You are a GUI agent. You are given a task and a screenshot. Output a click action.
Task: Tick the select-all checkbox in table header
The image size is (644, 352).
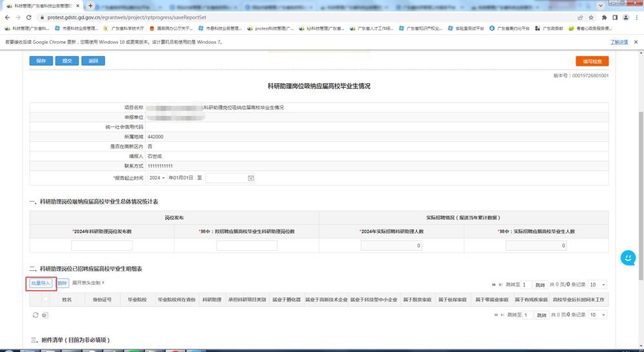[46, 300]
